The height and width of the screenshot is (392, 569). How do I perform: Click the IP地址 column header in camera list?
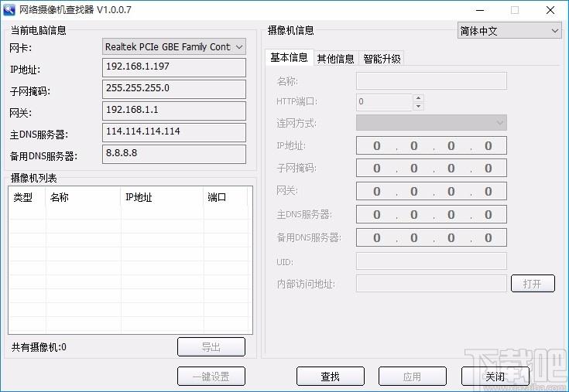(x=162, y=197)
